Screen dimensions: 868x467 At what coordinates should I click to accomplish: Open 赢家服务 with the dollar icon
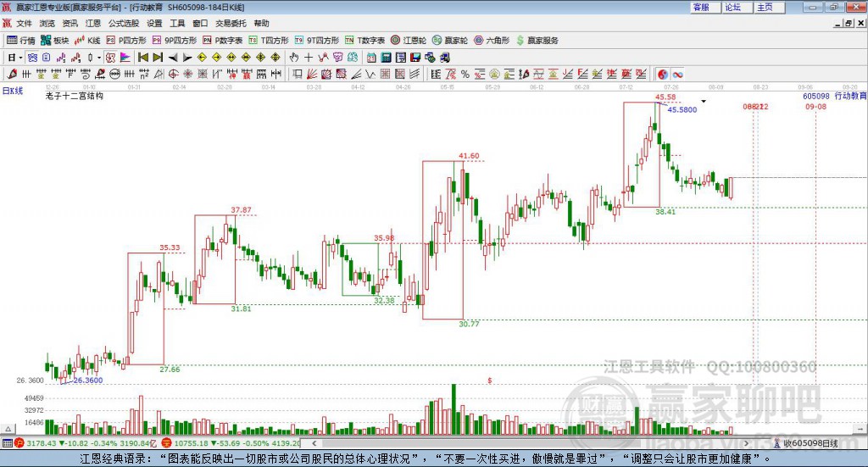537,41
